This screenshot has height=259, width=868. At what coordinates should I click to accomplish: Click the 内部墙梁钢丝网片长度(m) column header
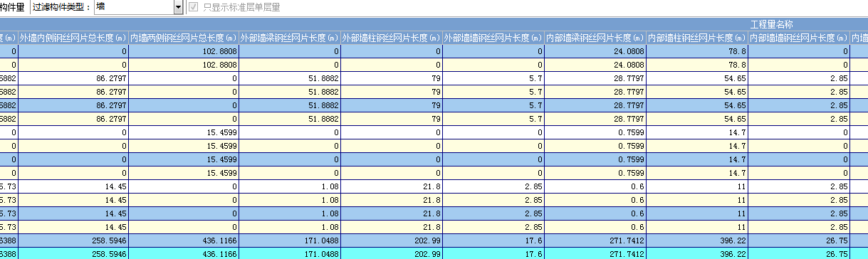(x=596, y=38)
